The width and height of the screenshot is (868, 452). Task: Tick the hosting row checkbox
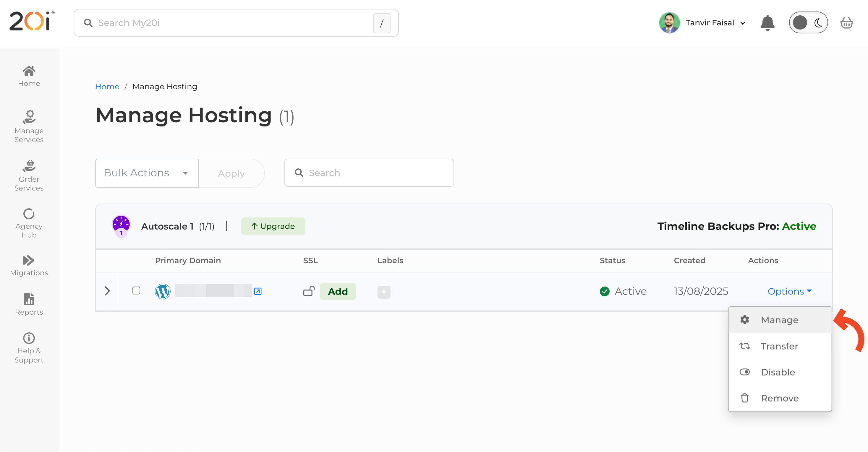click(136, 290)
